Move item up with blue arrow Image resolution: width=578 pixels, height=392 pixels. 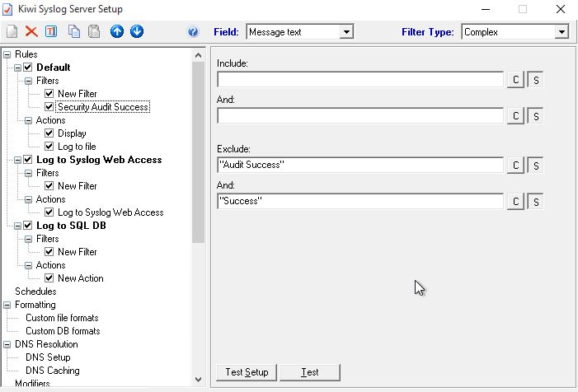[117, 31]
